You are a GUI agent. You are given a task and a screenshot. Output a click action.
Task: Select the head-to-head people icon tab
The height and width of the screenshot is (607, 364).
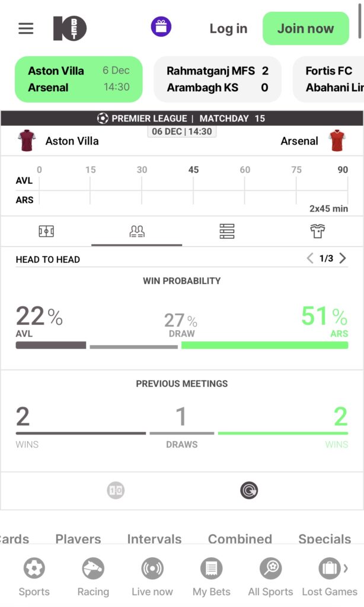137,231
